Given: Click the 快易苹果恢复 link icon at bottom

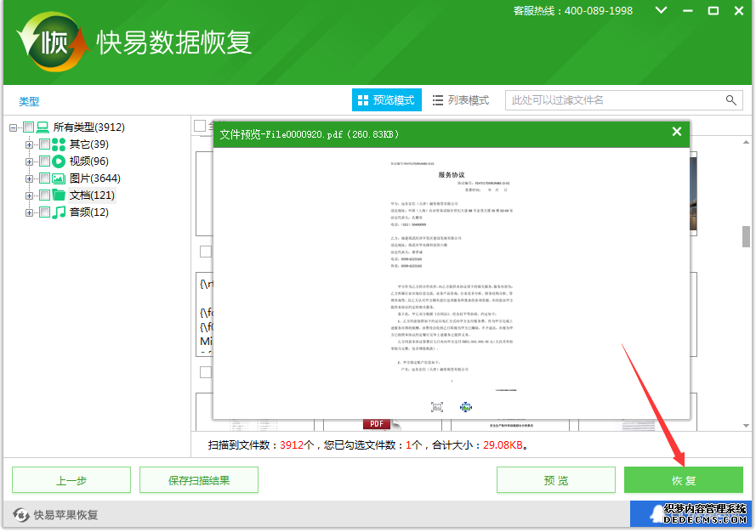Looking at the screenshot, I should [21, 515].
